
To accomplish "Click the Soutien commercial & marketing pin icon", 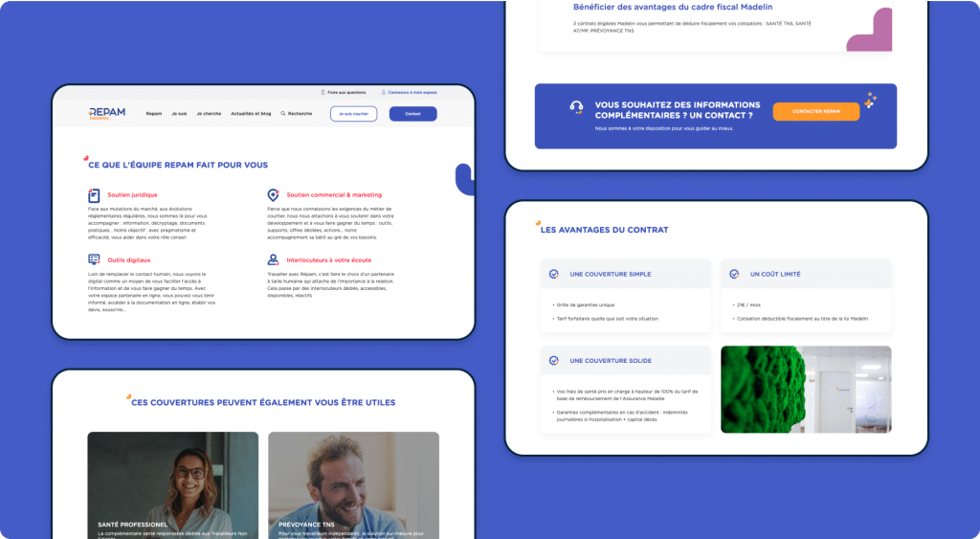I will pos(273,195).
